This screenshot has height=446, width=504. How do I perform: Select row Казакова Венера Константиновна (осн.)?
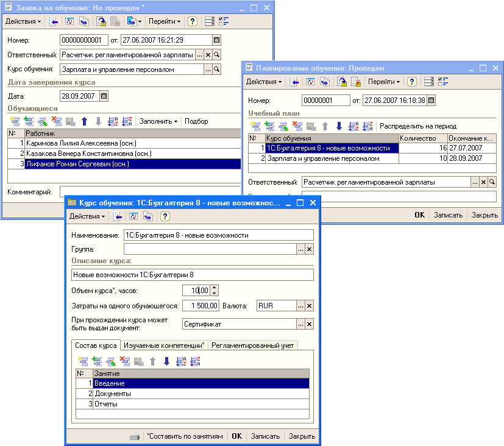tap(124, 154)
